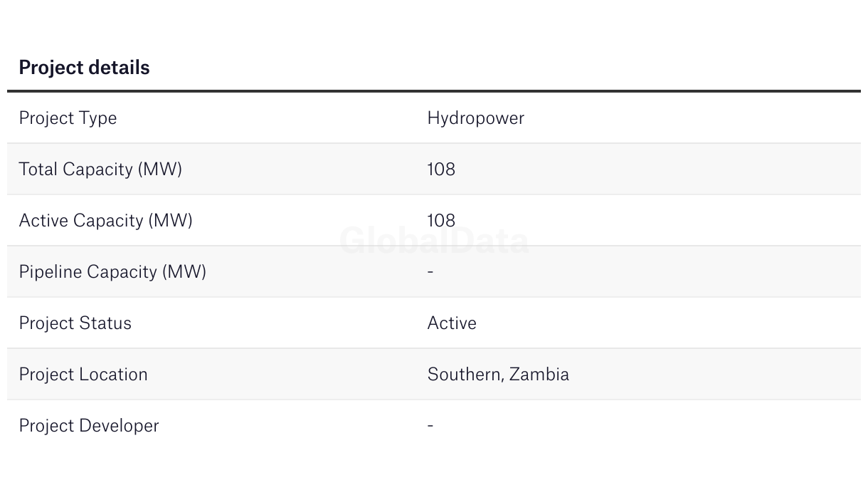Click the word Zambia in location value
The width and height of the screenshot is (868, 480).
(539, 375)
